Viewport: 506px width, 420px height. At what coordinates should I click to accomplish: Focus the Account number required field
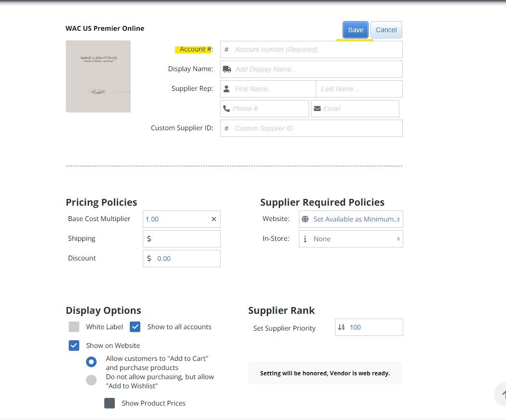click(311, 49)
